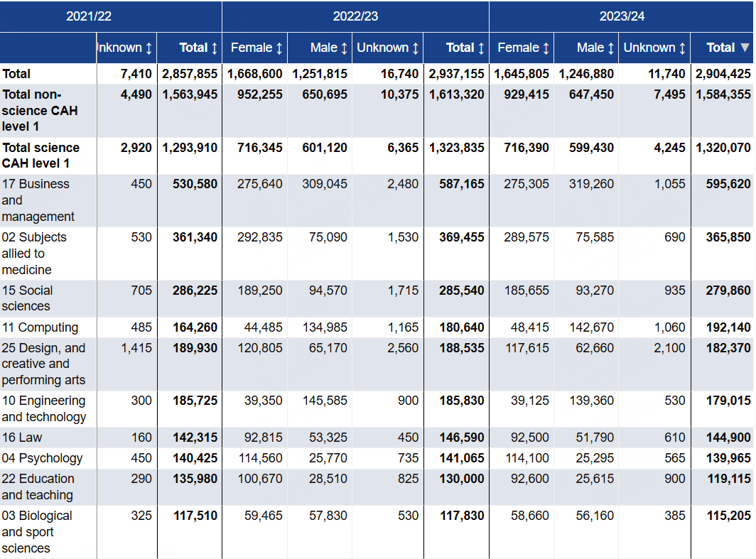Select the 04 Psychology row label

(42, 458)
